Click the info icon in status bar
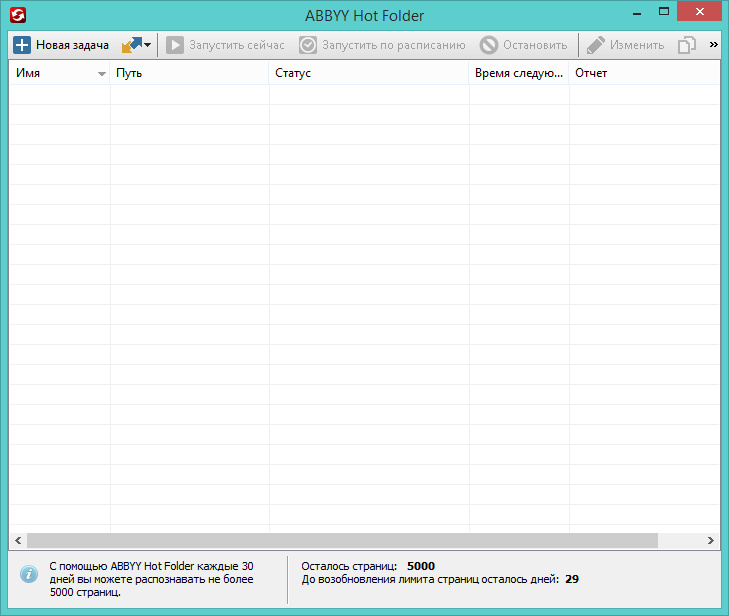This screenshot has width=729, height=616. pos(29,574)
